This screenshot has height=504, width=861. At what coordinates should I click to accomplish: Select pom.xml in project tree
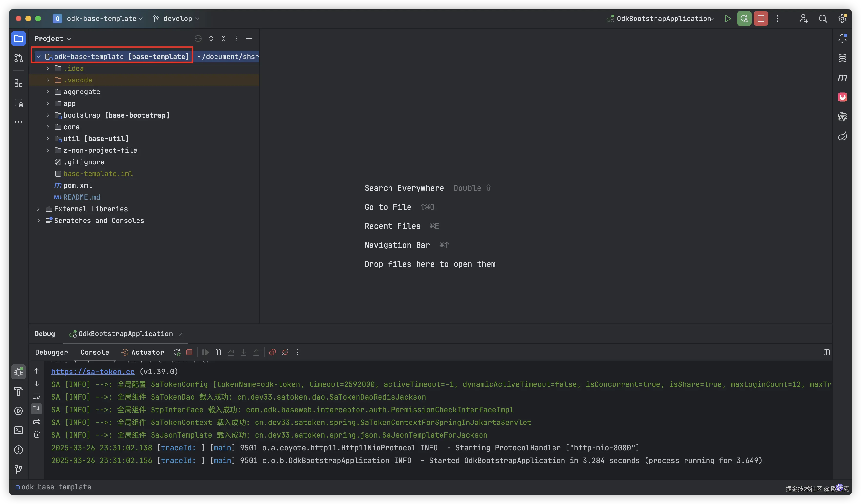pyautogui.click(x=78, y=185)
